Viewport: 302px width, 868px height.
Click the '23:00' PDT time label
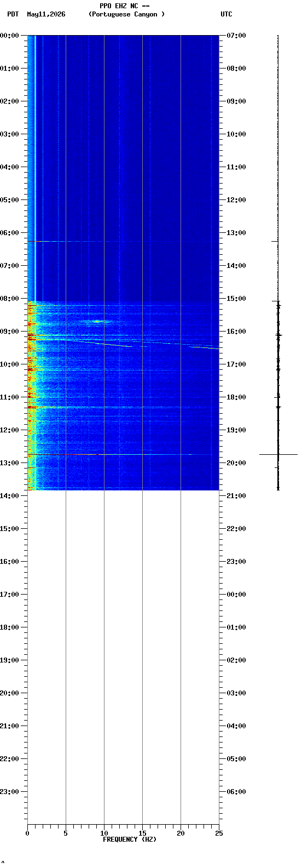(9, 791)
